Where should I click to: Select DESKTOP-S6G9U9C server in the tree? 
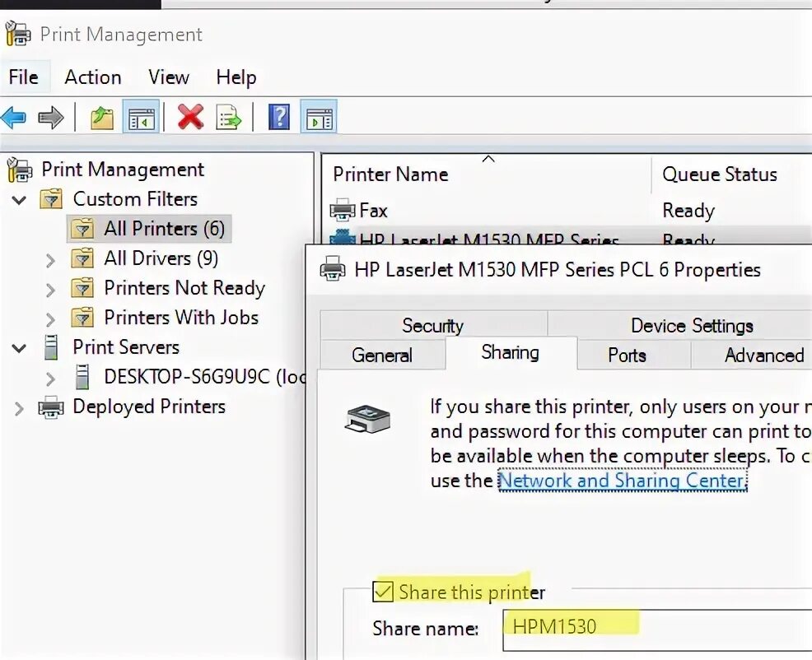(204, 377)
